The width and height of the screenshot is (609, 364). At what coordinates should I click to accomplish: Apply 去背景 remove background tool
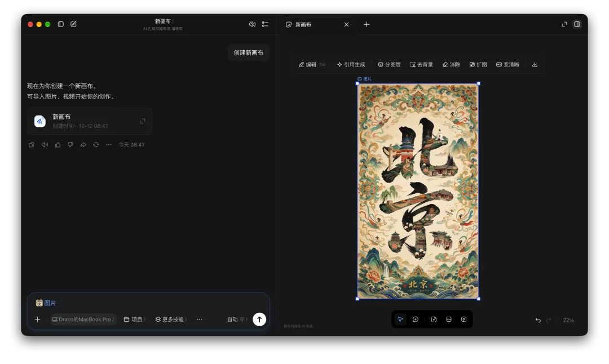pyautogui.click(x=421, y=64)
